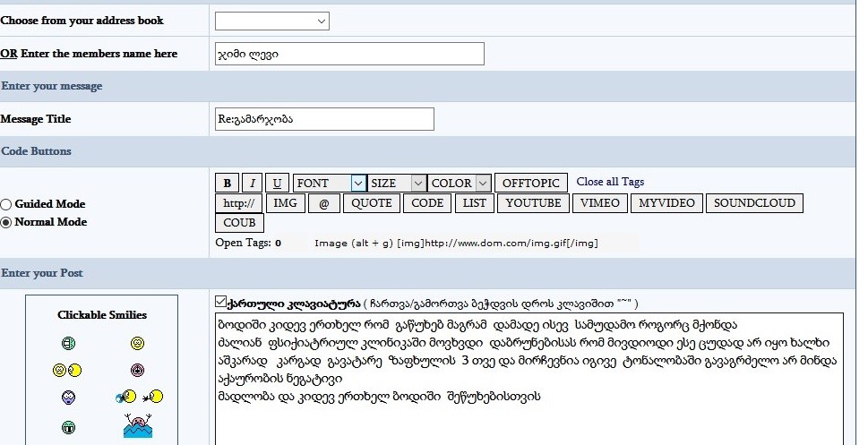Viewport: 868px width, 445px height.
Task: Insert a SOUNDCLOUD tag
Action: (754, 203)
